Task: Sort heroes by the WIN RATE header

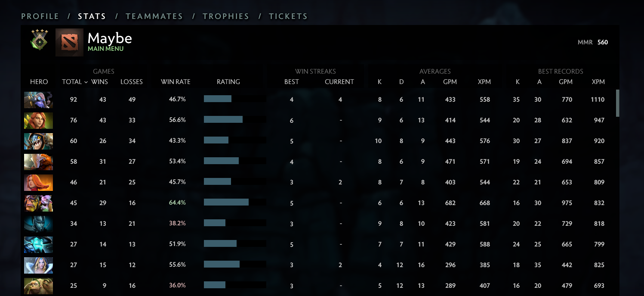Action: [176, 82]
